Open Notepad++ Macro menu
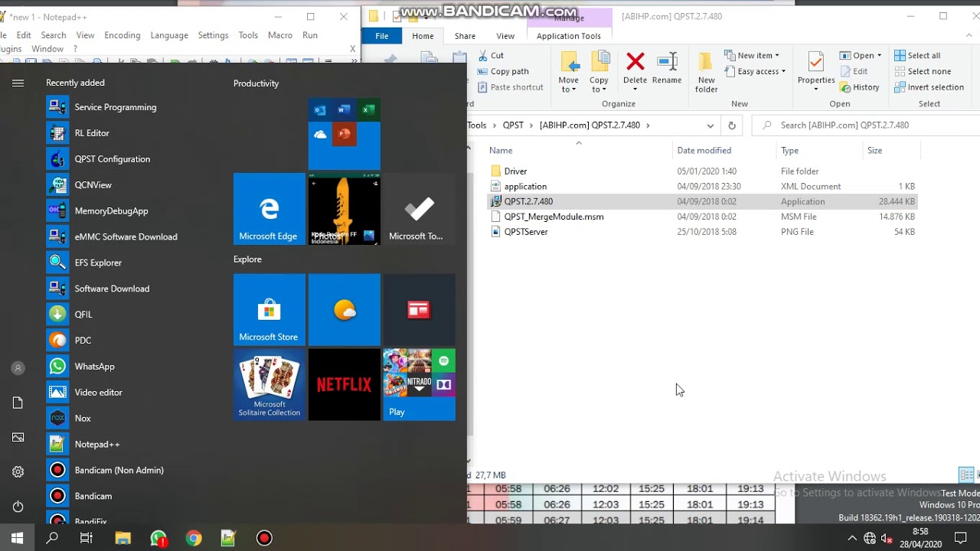 click(280, 35)
